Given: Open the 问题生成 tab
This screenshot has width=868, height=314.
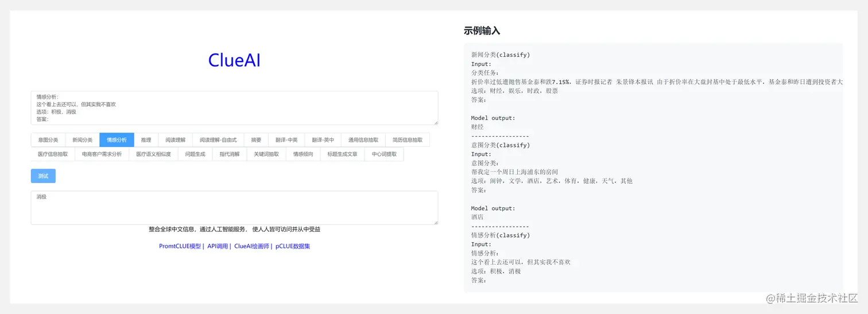Looking at the screenshot, I should tap(195, 154).
